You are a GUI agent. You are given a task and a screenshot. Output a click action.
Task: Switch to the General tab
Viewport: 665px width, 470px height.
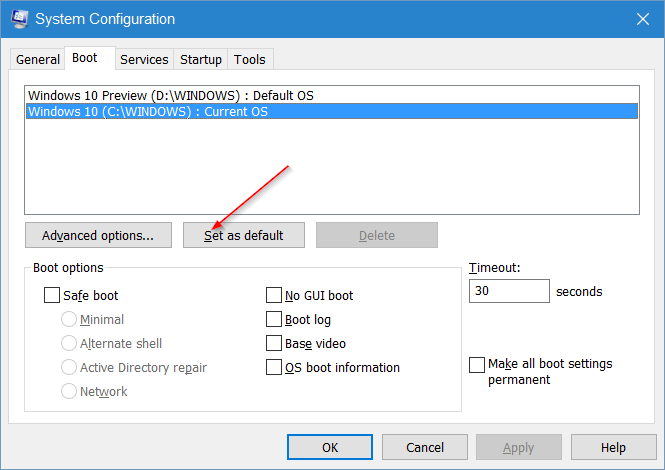pos(38,59)
